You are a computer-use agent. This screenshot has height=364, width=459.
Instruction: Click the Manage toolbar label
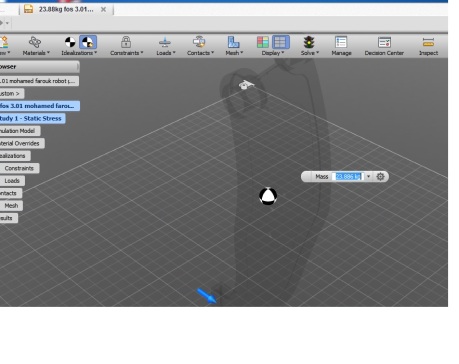[x=341, y=53]
